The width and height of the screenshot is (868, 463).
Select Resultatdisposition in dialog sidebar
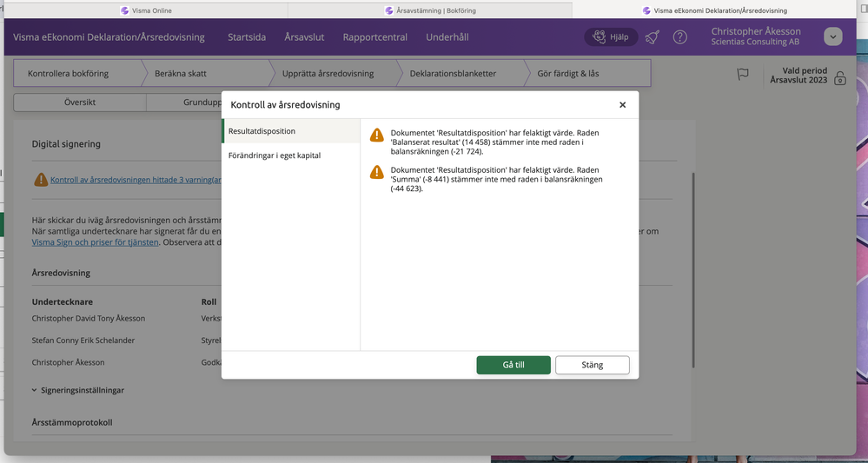[262, 131]
